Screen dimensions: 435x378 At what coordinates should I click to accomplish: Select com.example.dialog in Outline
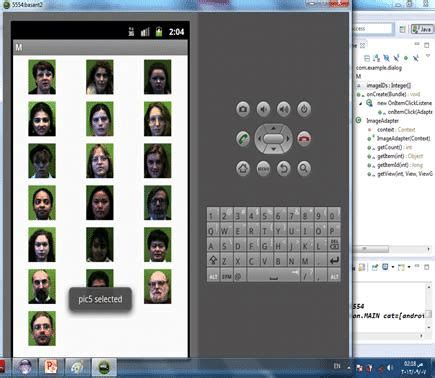(379, 68)
